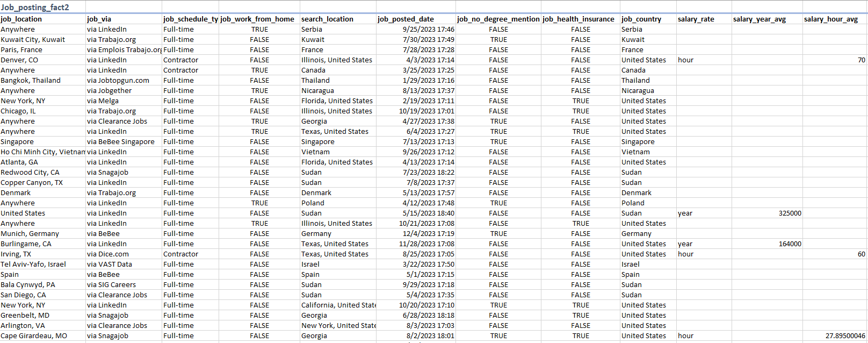The image size is (868, 343).
Task: Click the 325000 salary value cell
Action: click(x=767, y=213)
